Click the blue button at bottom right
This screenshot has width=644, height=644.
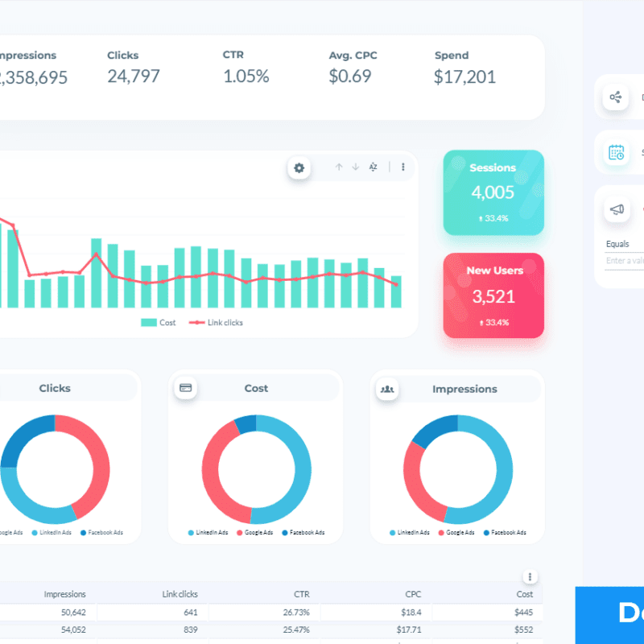[609, 615]
